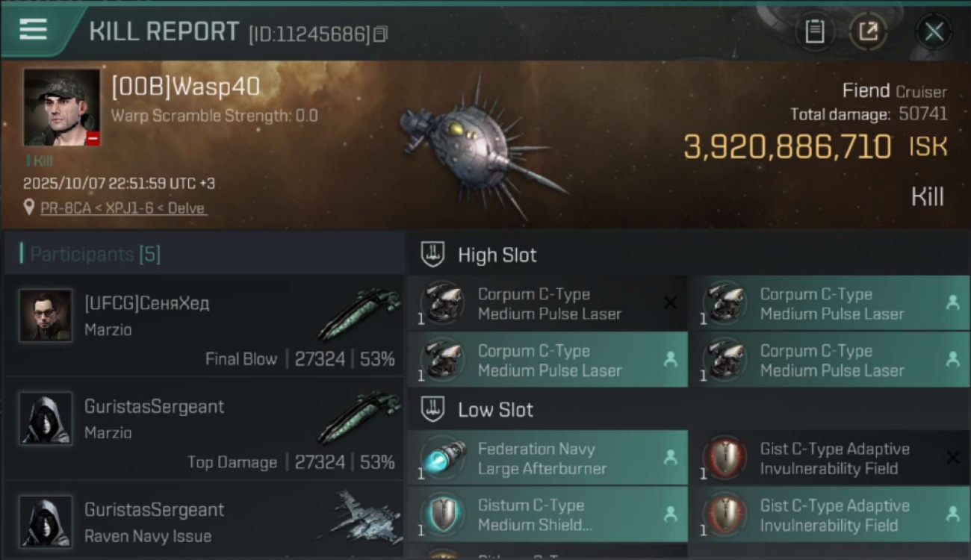Open Wasp40's pilot portrait
This screenshot has height=560, width=971.
click(61, 108)
